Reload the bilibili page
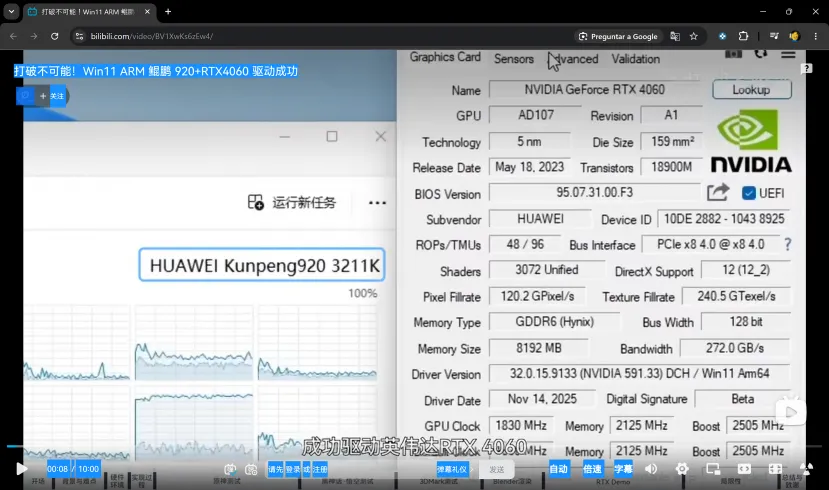 (54, 36)
